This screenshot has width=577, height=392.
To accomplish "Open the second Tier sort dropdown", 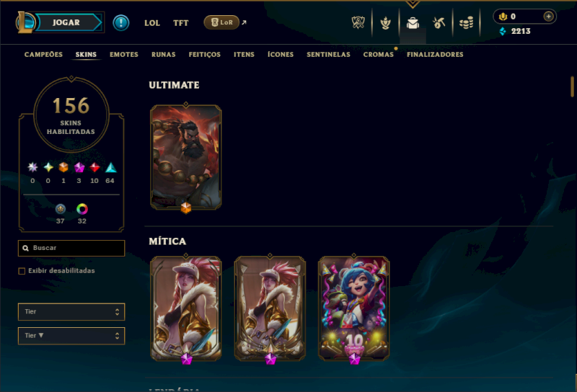I will (71, 336).
